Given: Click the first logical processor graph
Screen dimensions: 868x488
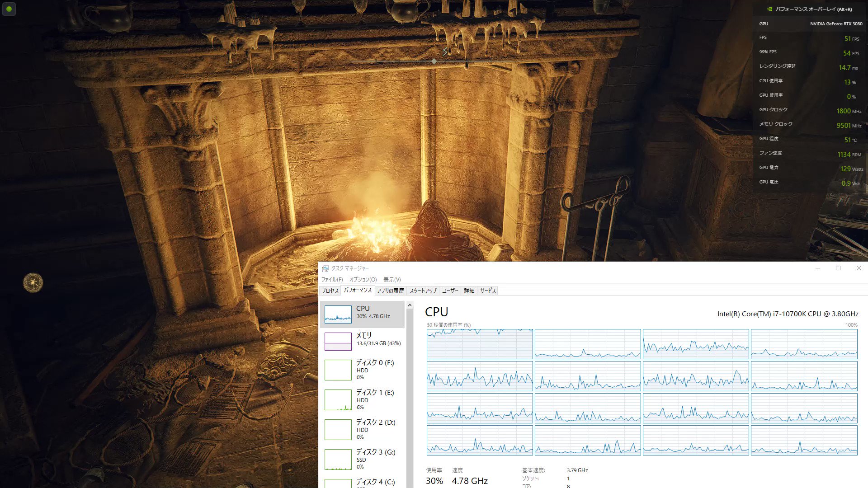Looking at the screenshot, I should (480, 344).
